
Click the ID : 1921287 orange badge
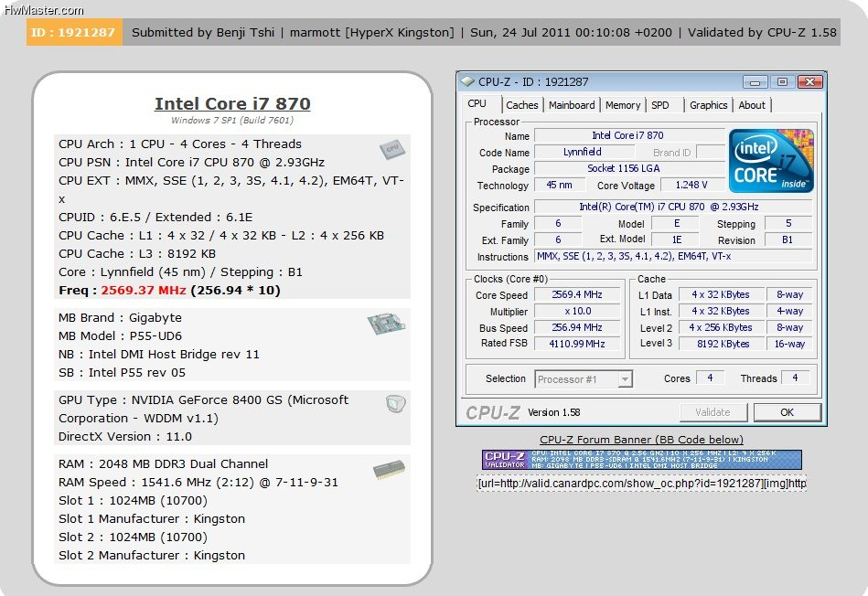click(73, 32)
